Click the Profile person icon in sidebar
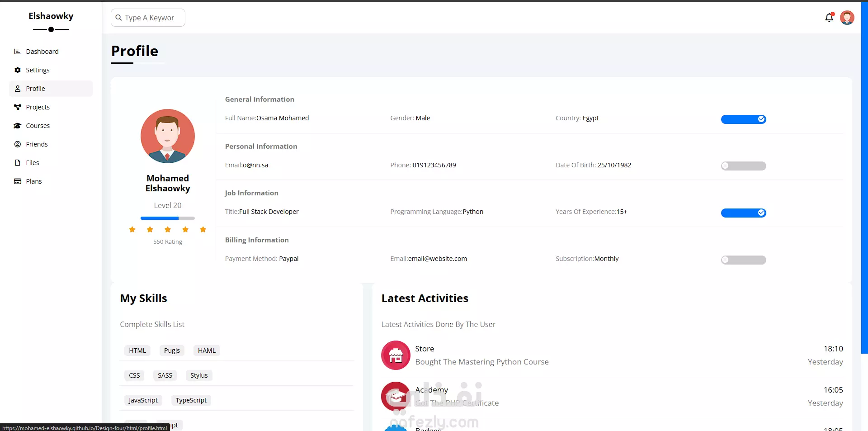This screenshot has height=431, width=868. pyautogui.click(x=18, y=89)
